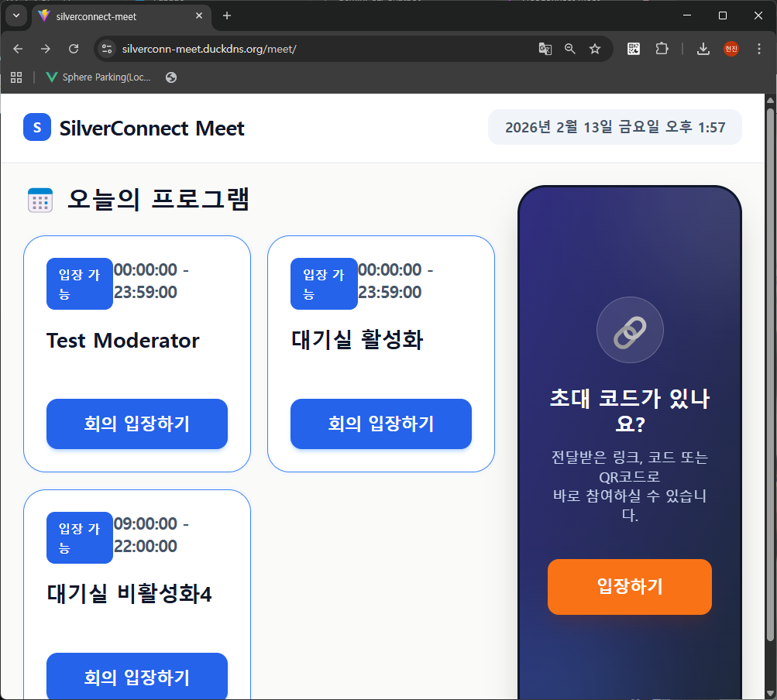777x700 pixels.
Task: Click the SilverConnect Meet S logo icon
Action: (x=37, y=127)
